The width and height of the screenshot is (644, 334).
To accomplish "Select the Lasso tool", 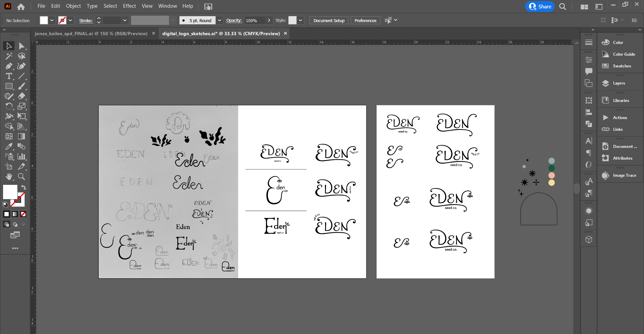I will [x=21, y=56].
